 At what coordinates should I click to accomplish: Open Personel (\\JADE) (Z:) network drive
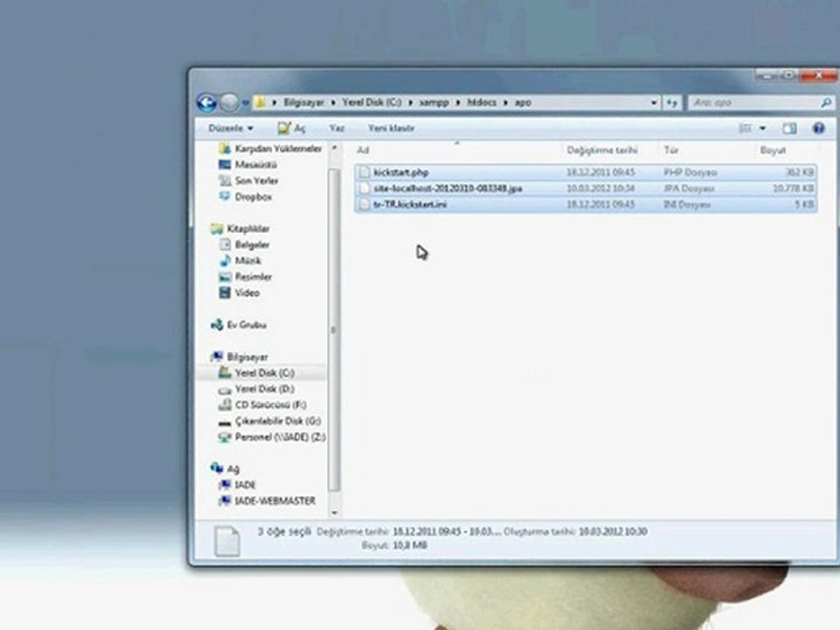click(x=271, y=437)
